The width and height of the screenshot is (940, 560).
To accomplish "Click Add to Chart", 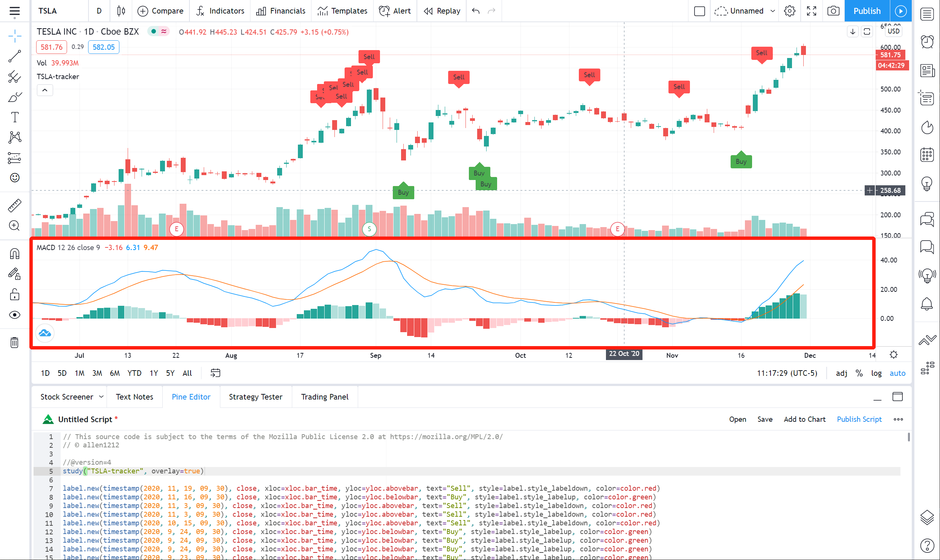I will coord(804,419).
